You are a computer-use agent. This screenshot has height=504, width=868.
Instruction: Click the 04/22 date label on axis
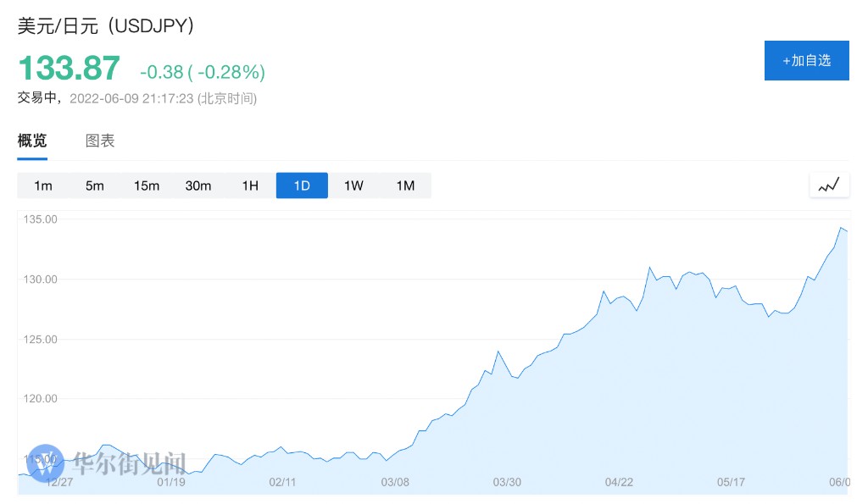(619, 482)
